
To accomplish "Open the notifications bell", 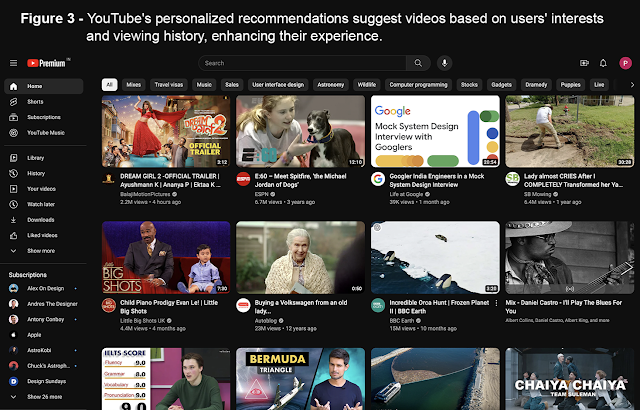I will click(x=603, y=63).
